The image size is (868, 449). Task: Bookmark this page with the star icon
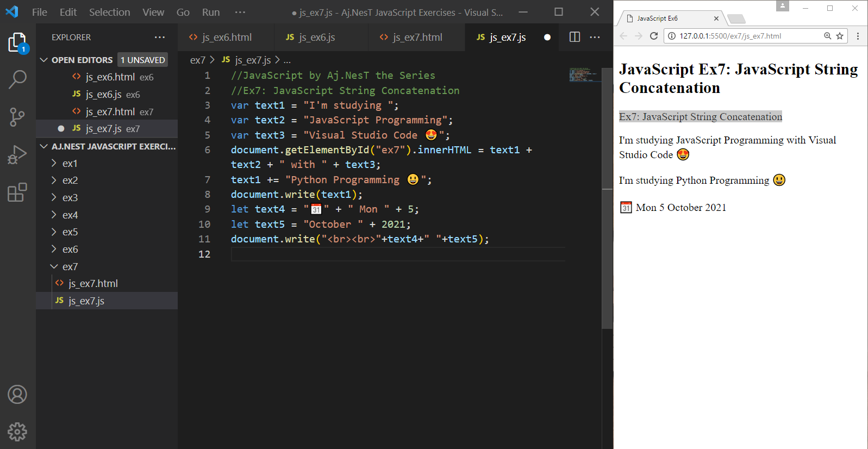[840, 36]
